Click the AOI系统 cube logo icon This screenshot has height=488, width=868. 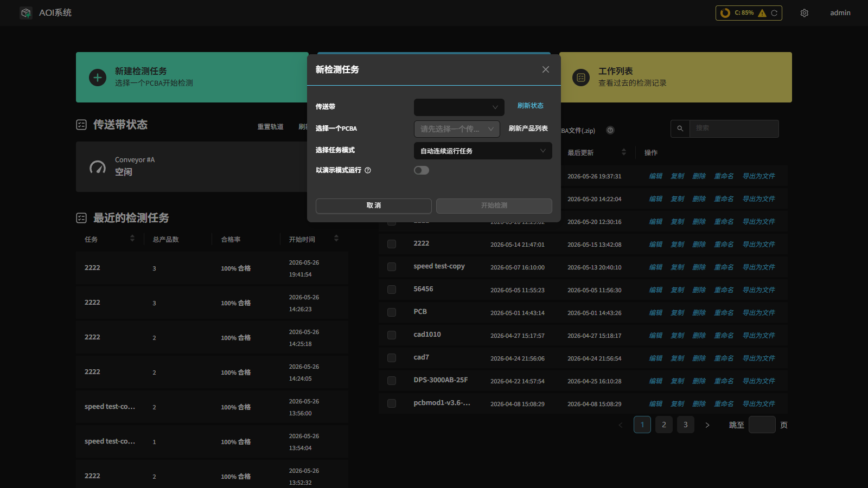tap(26, 12)
